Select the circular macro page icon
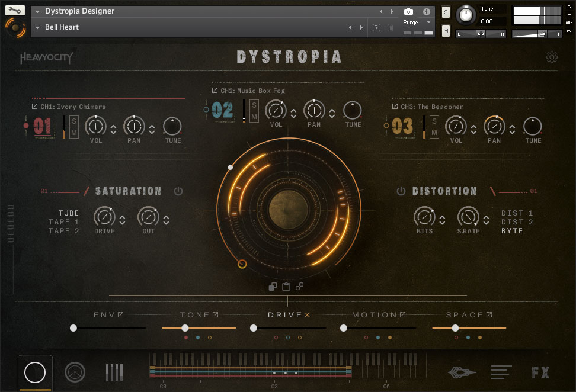The height and width of the screenshot is (392, 576). click(35, 372)
